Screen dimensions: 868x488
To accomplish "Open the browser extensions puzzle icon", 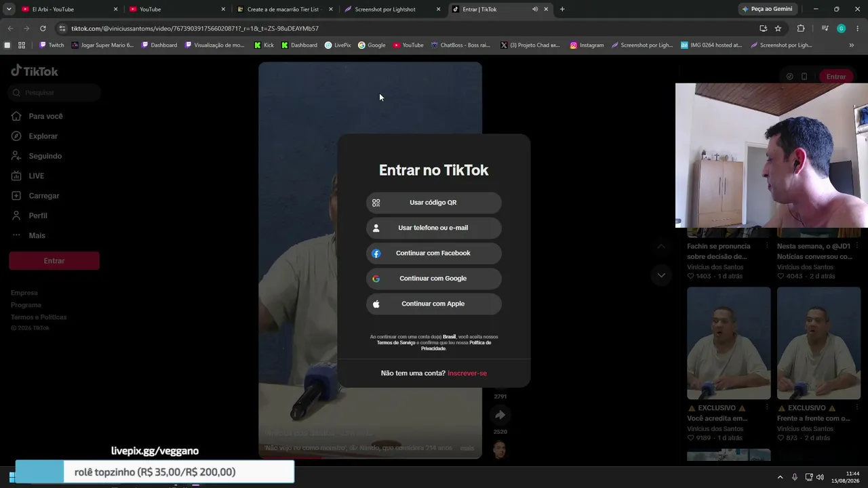I will 801,28.
